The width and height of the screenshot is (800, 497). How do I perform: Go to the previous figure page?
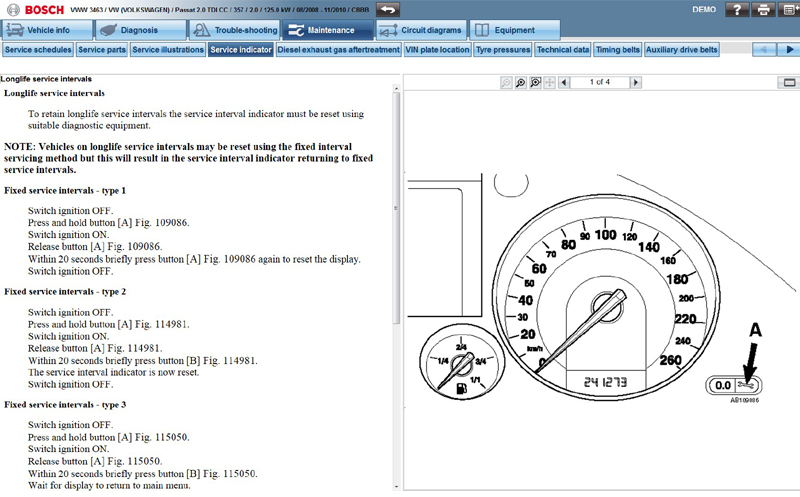pos(564,82)
